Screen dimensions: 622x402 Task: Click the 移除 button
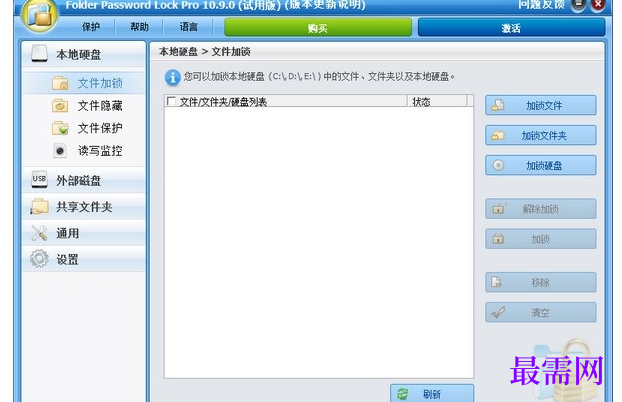pos(541,282)
